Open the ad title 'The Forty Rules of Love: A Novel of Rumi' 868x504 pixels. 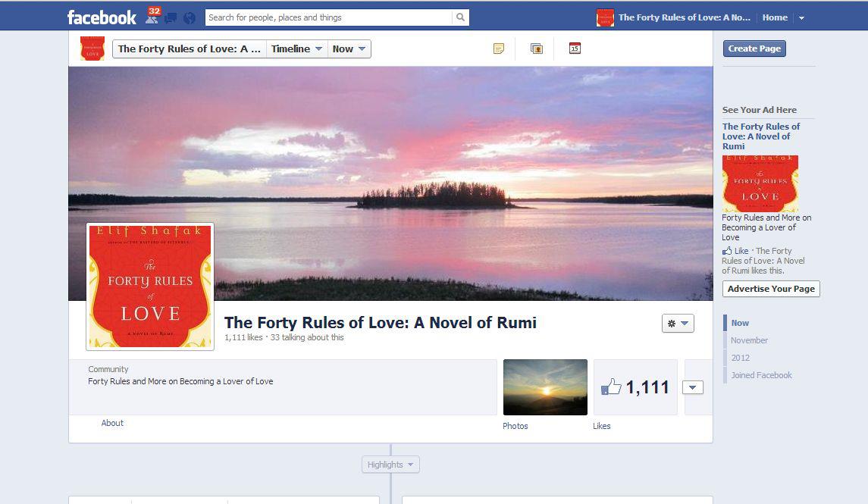click(760, 136)
